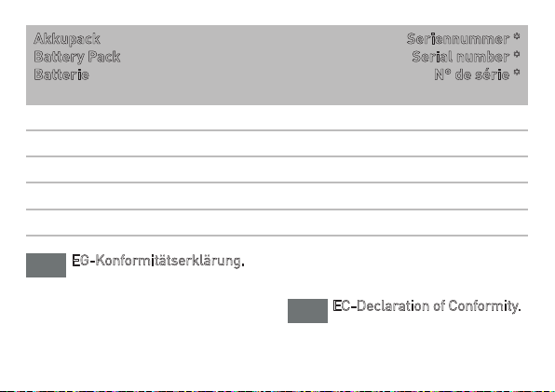The height and width of the screenshot is (392, 555).
Task: Click the asterisk after N° de série
Action: click(517, 73)
